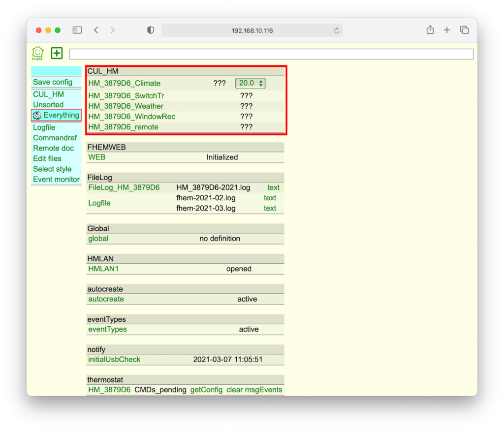Viewport: 504px width, 431px height.
Task: Reload the page with the refresh icon
Action: (x=337, y=31)
